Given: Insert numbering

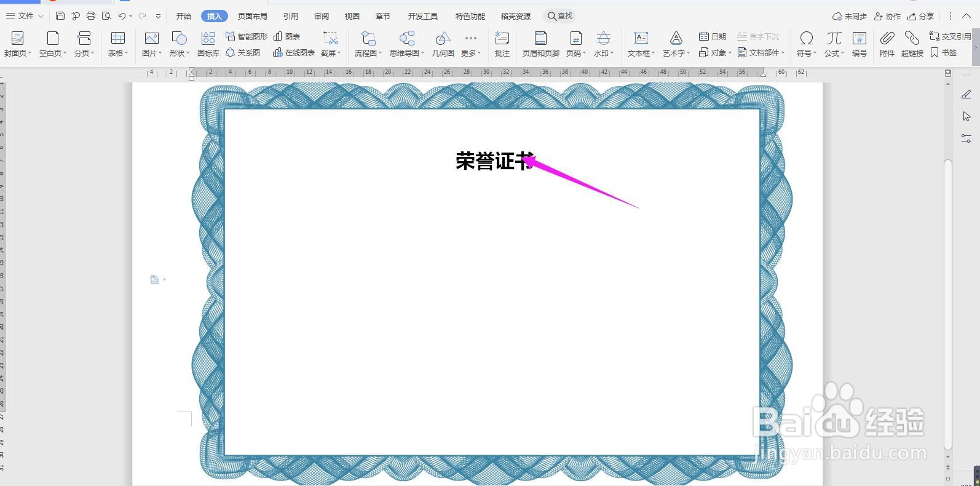Looking at the screenshot, I should point(859,44).
